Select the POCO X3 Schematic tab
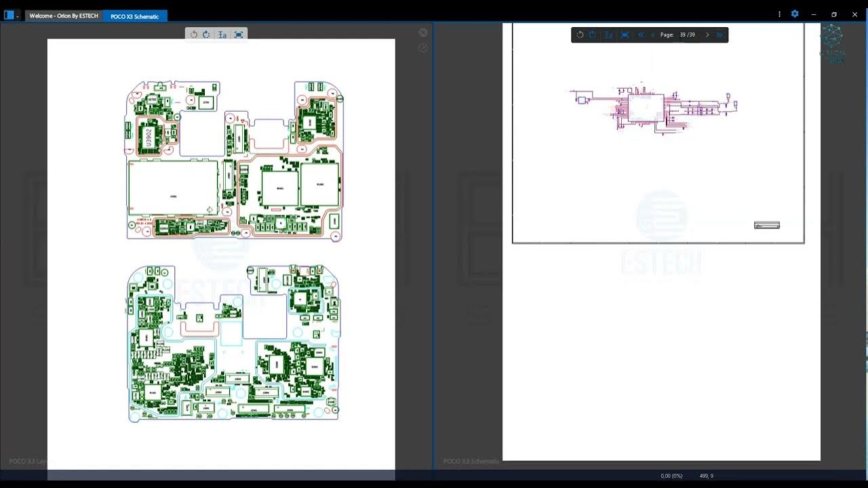 click(134, 16)
